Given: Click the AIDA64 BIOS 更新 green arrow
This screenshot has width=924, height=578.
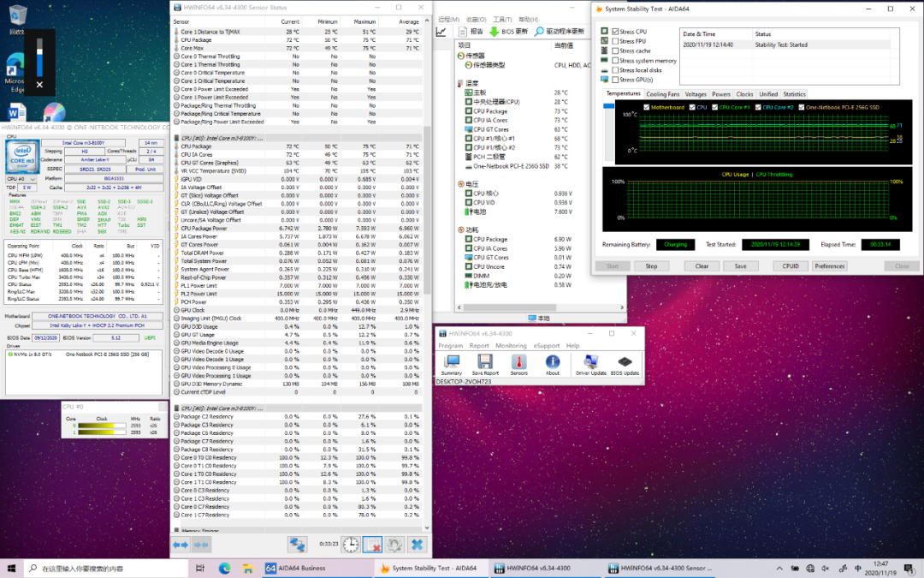Looking at the screenshot, I should click(x=495, y=32).
